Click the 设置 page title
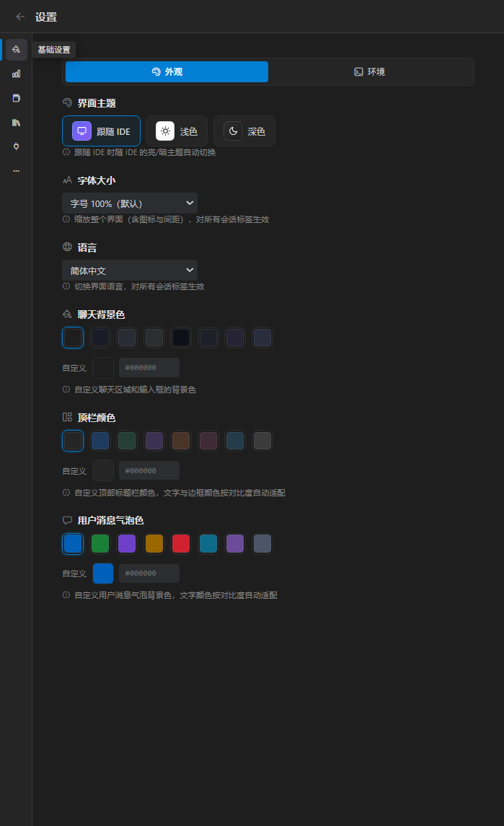 (46, 17)
